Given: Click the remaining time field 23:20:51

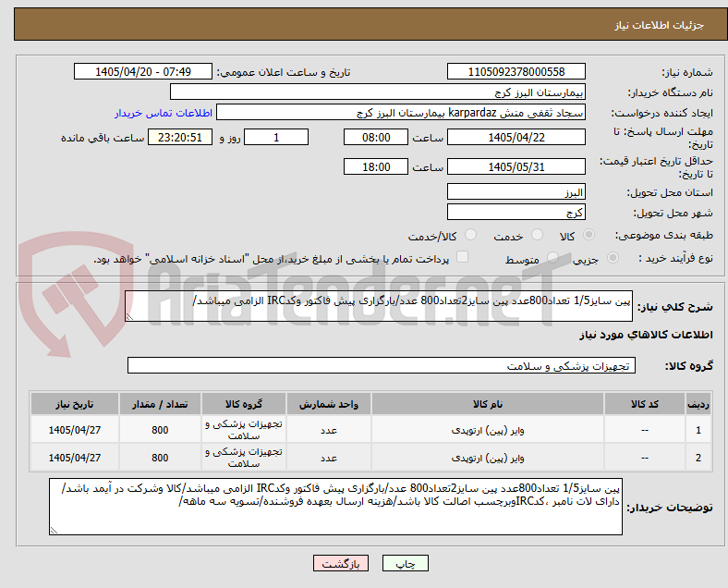Looking at the screenshot, I should (x=179, y=138).
